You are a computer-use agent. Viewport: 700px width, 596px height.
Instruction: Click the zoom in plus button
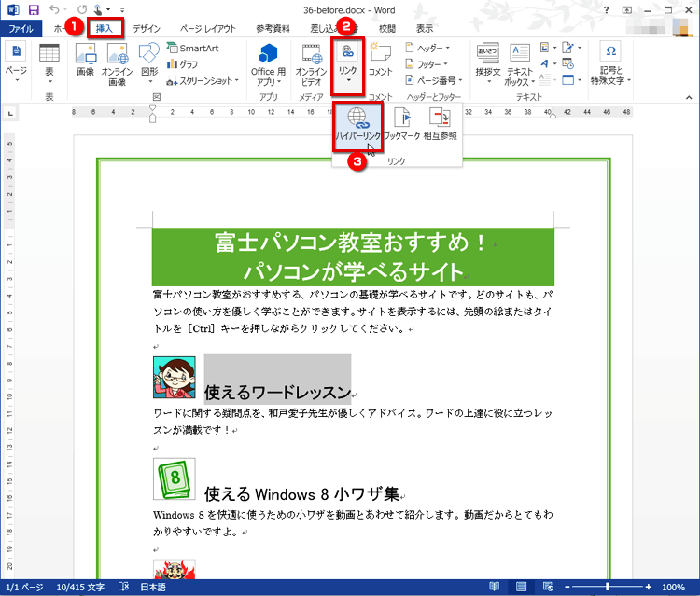click(x=649, y=587)
